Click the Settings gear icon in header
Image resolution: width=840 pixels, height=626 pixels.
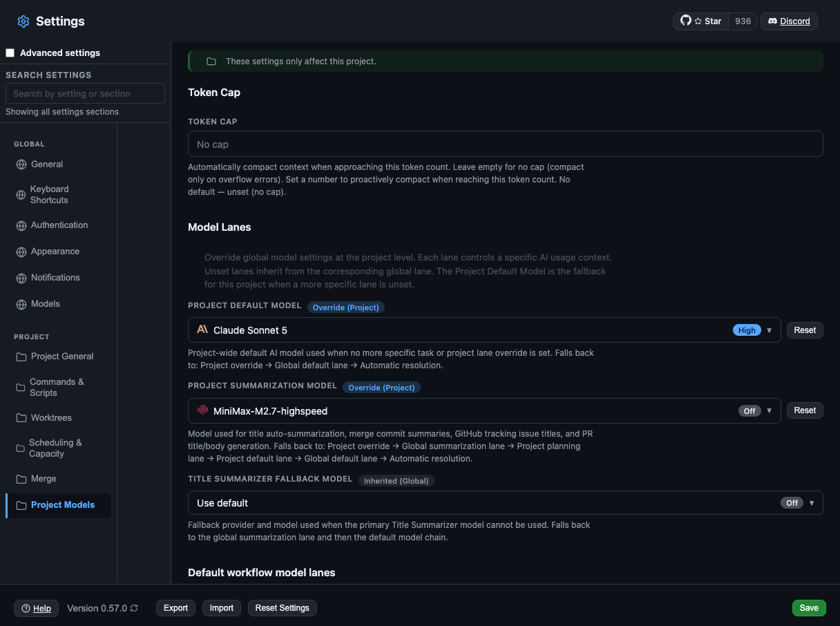pos(23,21)
